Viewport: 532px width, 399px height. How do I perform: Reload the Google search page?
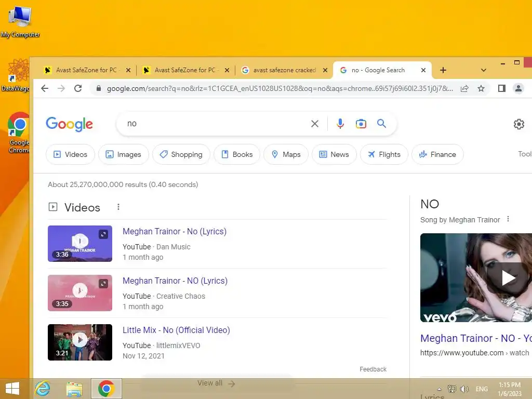(x=78, y=88)
